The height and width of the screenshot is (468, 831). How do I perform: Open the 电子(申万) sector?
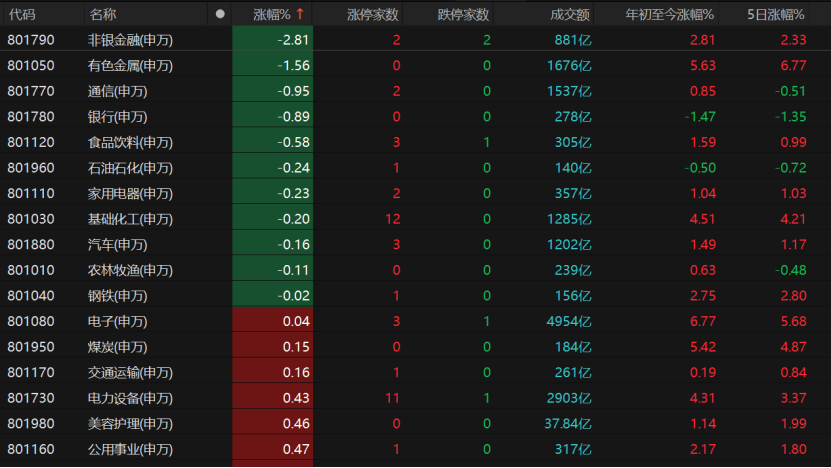[x=117, y=321]
